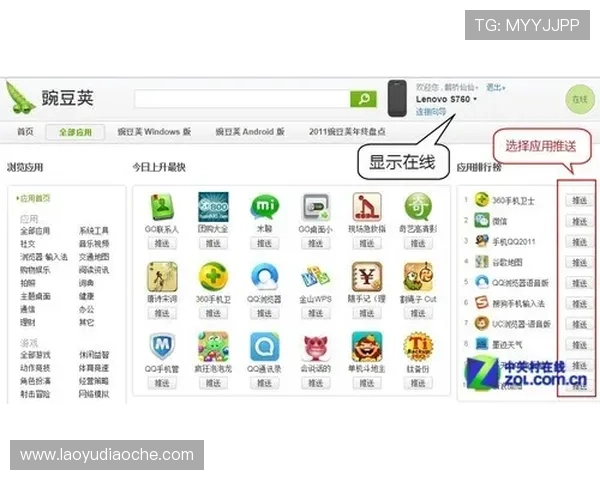Viewport: 600px width, 480px height.
Task: Open the 疯狂泡泡龙 game icon
Action: [213, 347]
